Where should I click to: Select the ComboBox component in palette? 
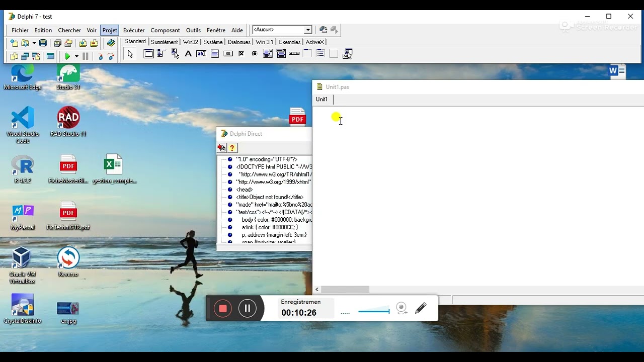pos(281,54)
